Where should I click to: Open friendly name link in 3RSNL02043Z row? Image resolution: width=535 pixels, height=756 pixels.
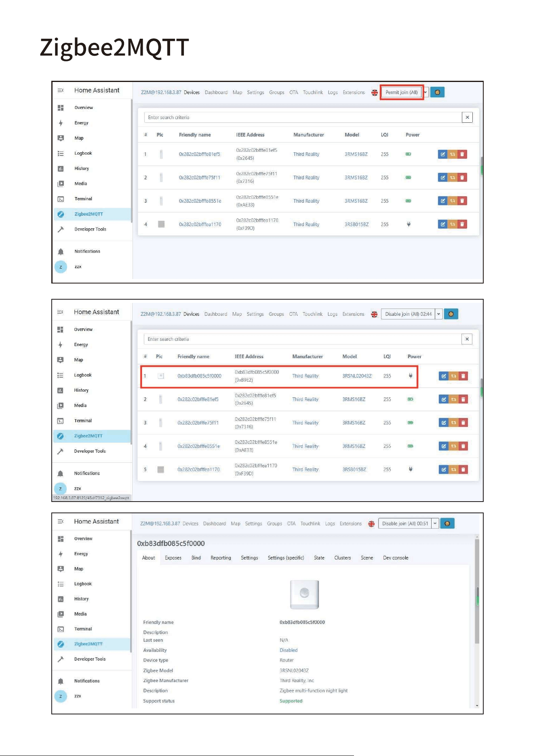(200, 376)
